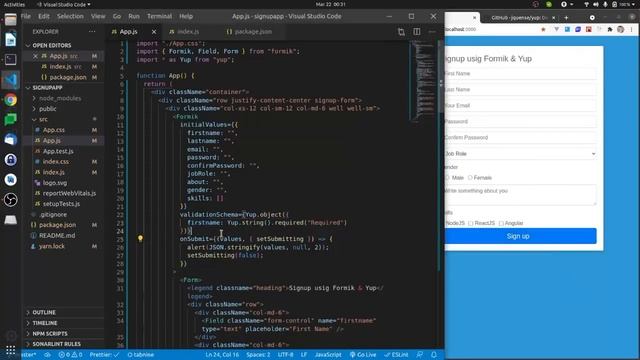Click the Spaces: 2 indentation setting

[258, 355]
